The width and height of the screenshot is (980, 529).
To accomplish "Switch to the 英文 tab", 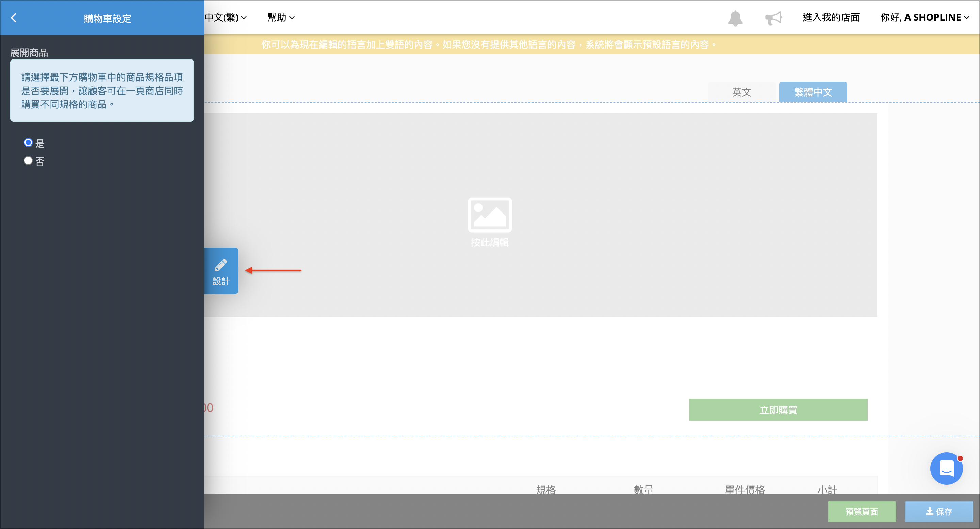I will [x=741, y=92].
